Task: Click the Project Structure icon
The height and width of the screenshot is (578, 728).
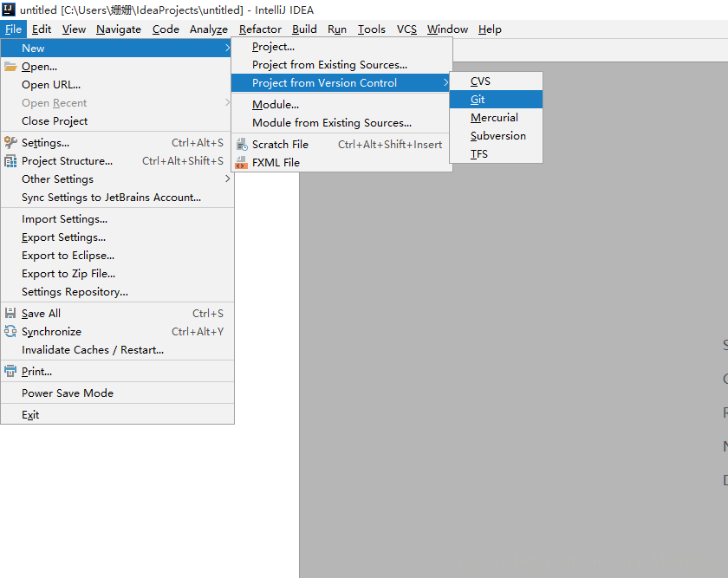Action: (x=10, y=161)
